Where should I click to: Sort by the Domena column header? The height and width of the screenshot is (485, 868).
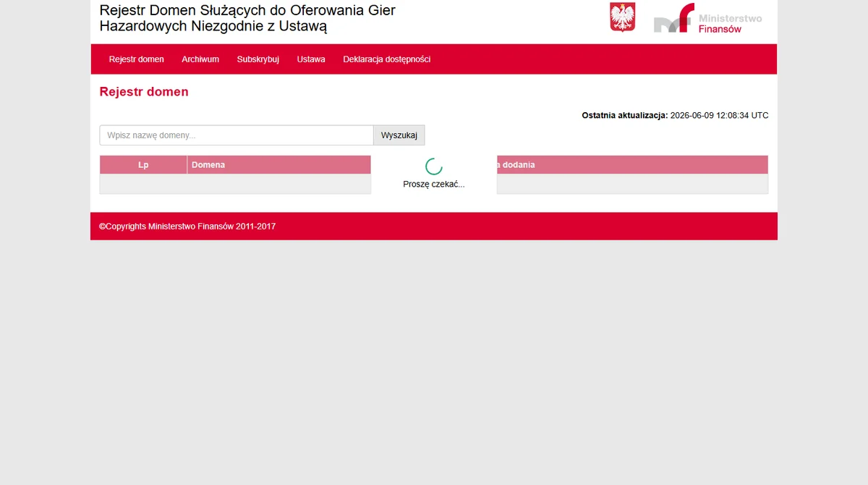pos(278,165)
